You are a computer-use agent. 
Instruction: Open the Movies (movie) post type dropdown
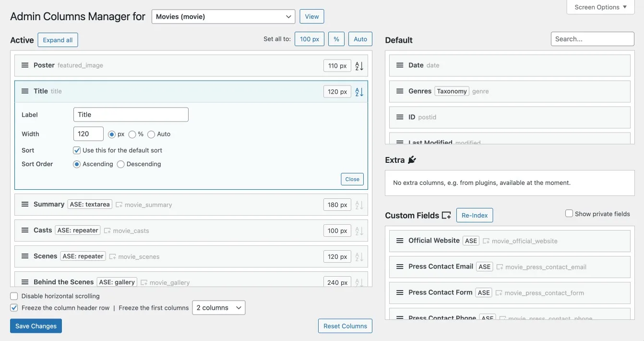pos(223,17)
